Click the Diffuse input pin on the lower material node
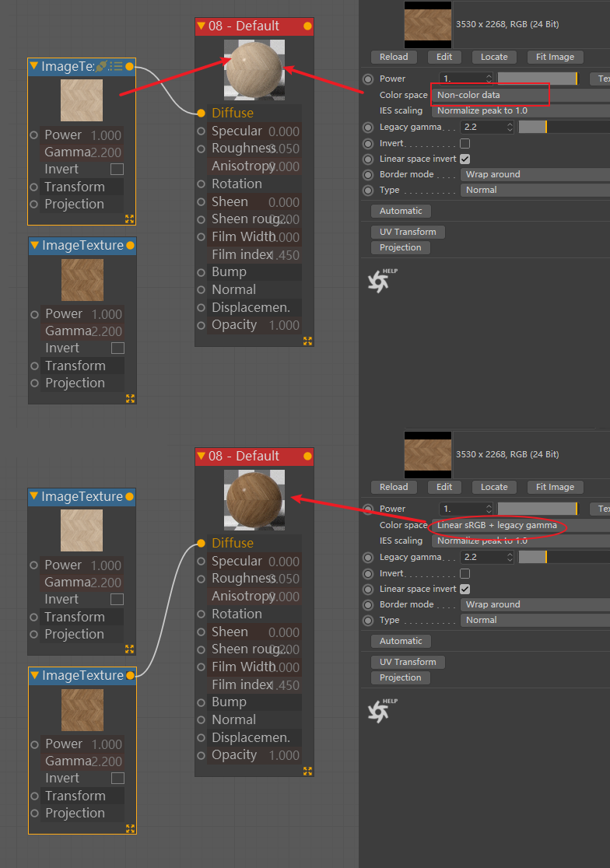The image size is (610, 868). tap(201, 543)
